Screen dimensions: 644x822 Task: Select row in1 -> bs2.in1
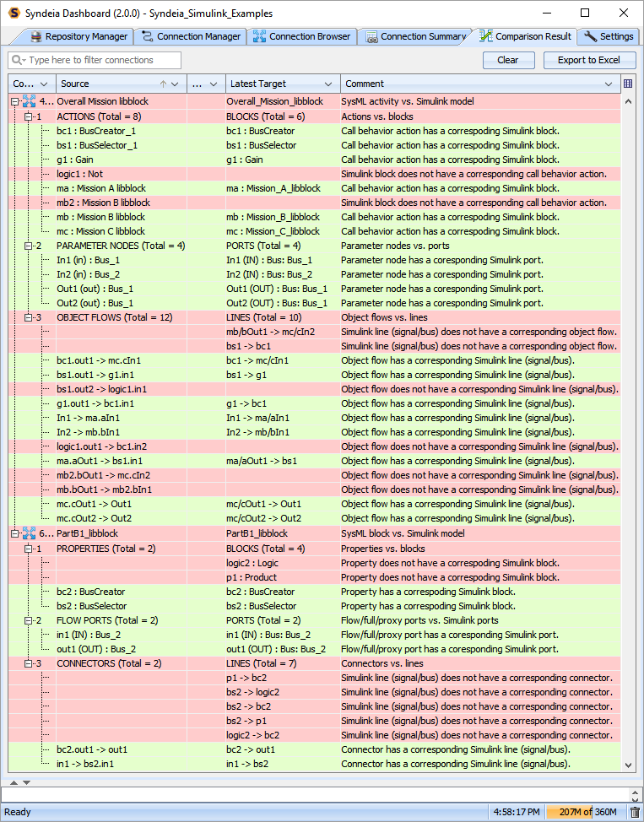point(314,764)
